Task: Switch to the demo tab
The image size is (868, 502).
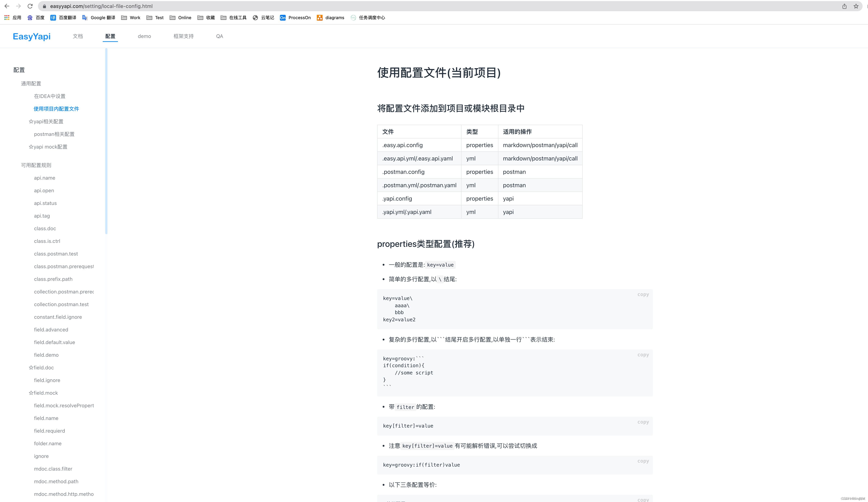Action: pos(144,36)
